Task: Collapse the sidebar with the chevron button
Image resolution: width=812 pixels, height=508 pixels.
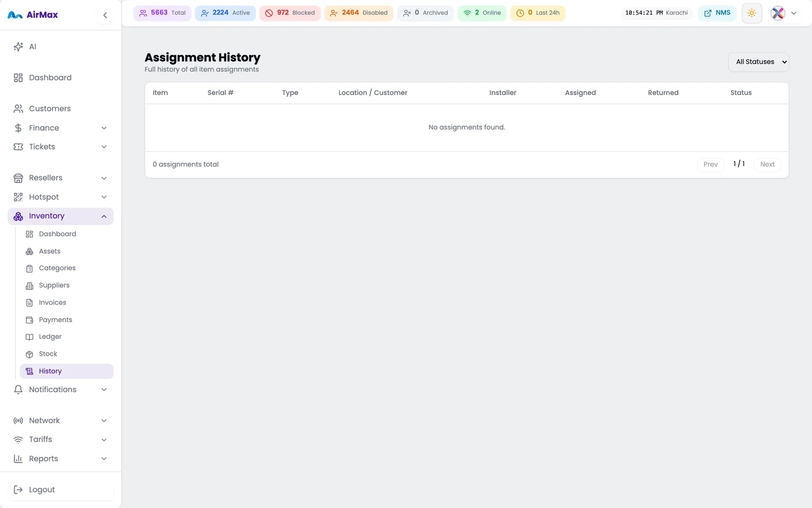Action: (x=105, y=15)
